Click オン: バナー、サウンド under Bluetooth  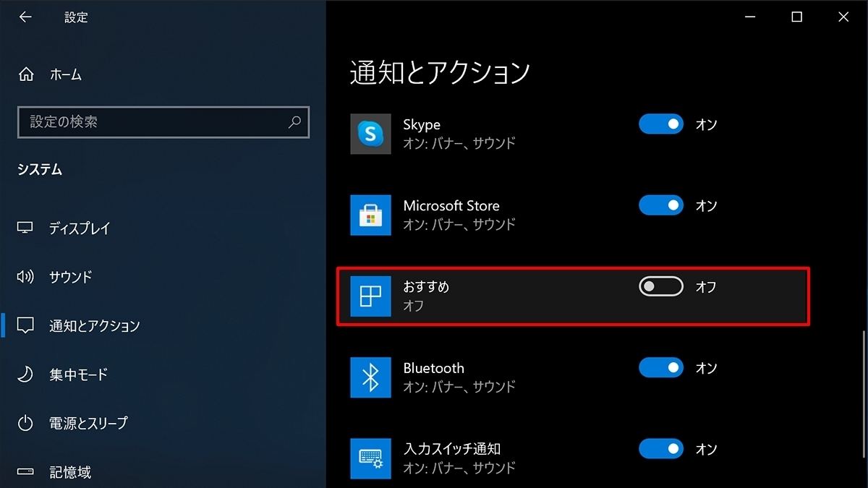(459, 387)
